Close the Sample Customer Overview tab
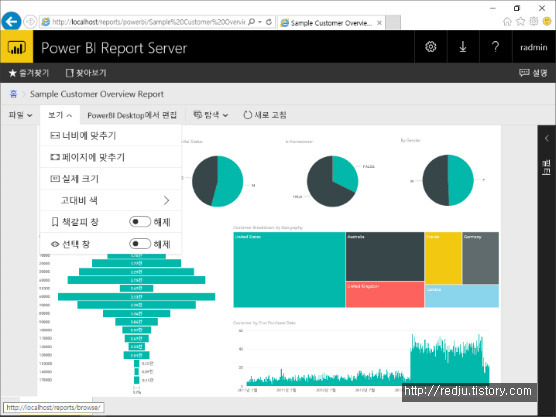The width and height of the screenshot is (556, 417). click(379, 23)
